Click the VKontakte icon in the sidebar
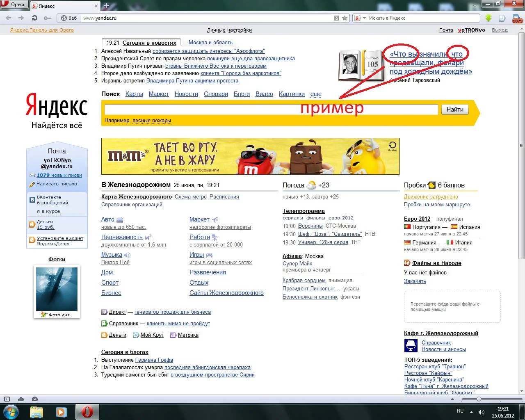The height and width of the screenshot is (420, 525). (x=32, y=200)
